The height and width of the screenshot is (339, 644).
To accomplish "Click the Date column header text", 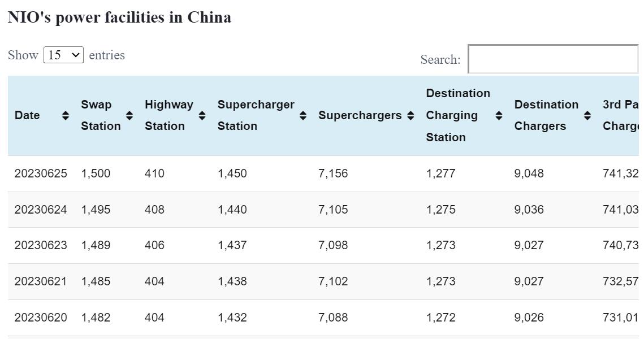I will pyautogui.click(x=27, y=115).
